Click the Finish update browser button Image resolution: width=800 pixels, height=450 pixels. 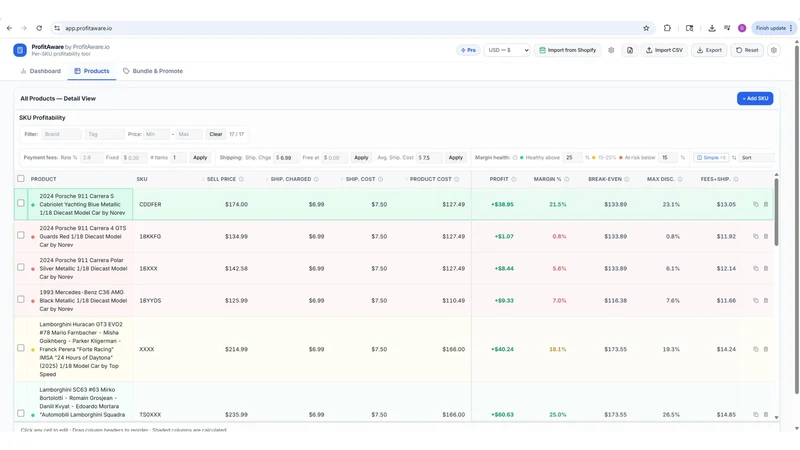coord(774,28)
